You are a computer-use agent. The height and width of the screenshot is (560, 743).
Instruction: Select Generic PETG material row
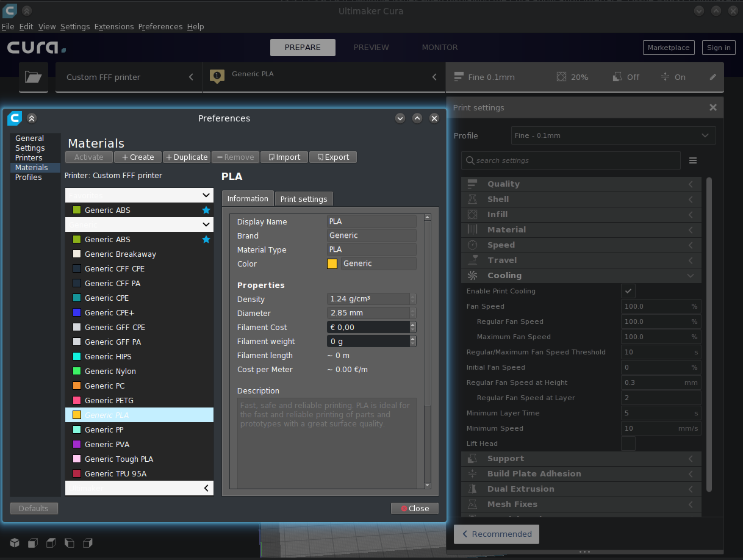[139, 400]
